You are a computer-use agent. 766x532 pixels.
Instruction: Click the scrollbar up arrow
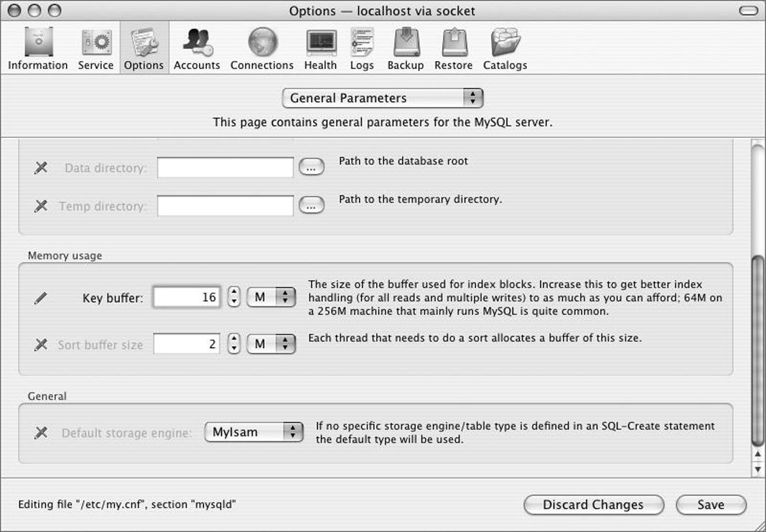point(757,454)
